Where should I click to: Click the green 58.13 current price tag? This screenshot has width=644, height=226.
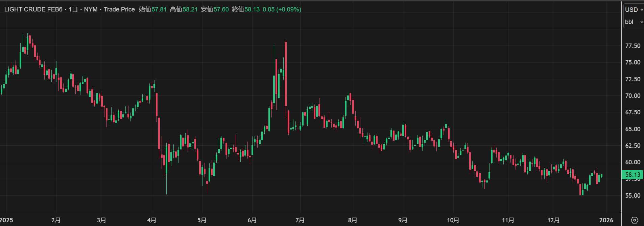pos(633,175)
